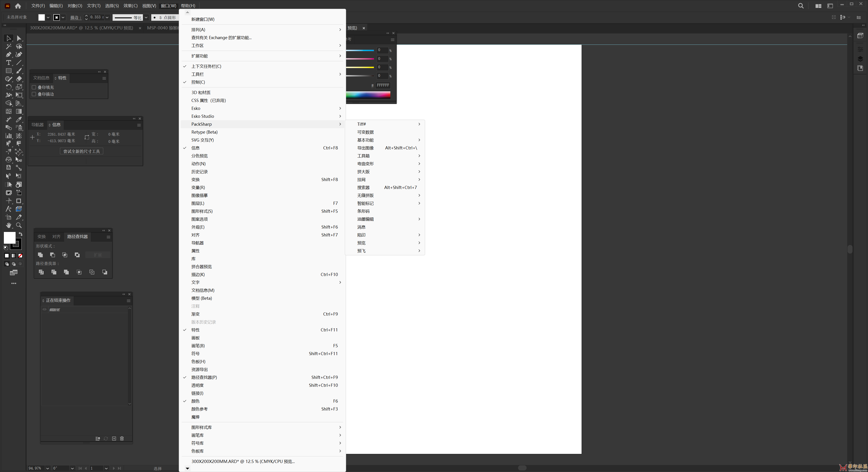868x472 pixels.
Task: Select the Column Graph tool
Action: 8,136
